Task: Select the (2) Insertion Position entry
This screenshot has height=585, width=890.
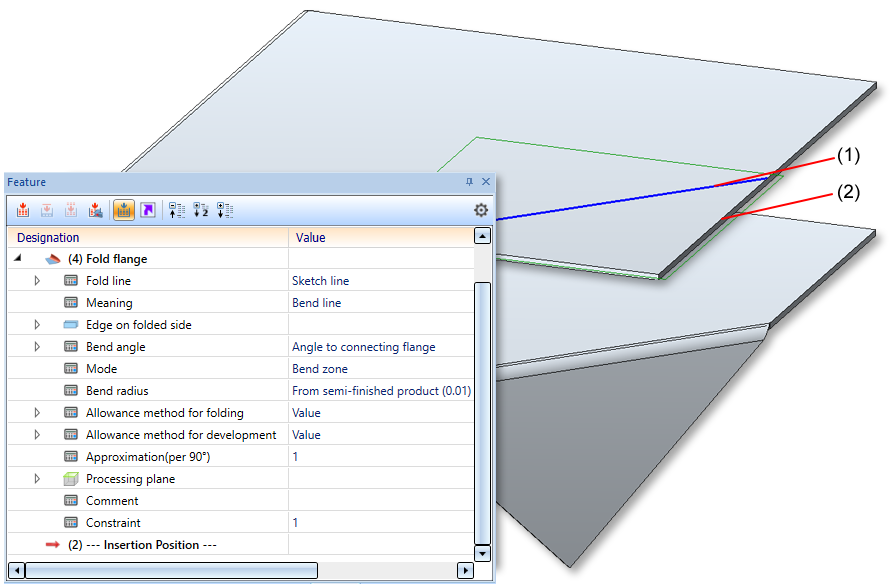Action: point(142,545)
